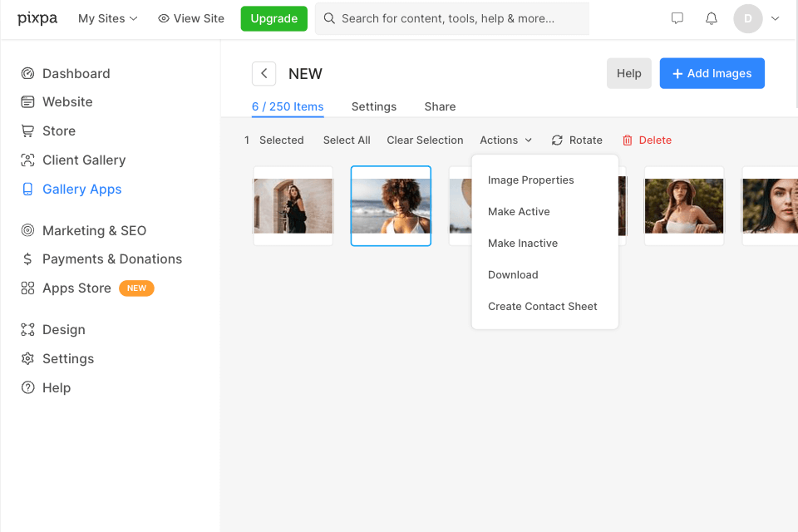The height and width of the screenshot is (532, 798).
Task: Select woman by brick wall thumbnail
Action: 293,205
